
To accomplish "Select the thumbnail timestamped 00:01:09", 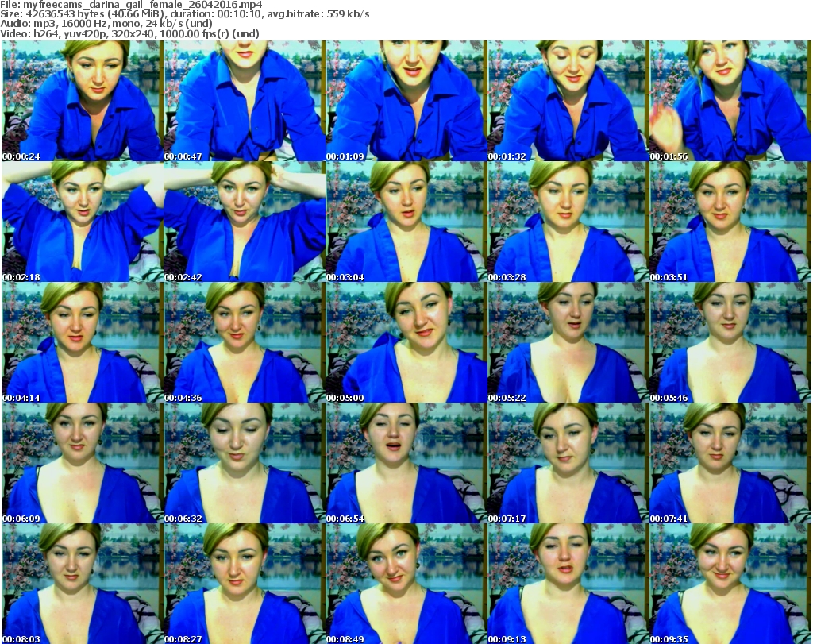I will pyautogui.click(x=406, y=101).
